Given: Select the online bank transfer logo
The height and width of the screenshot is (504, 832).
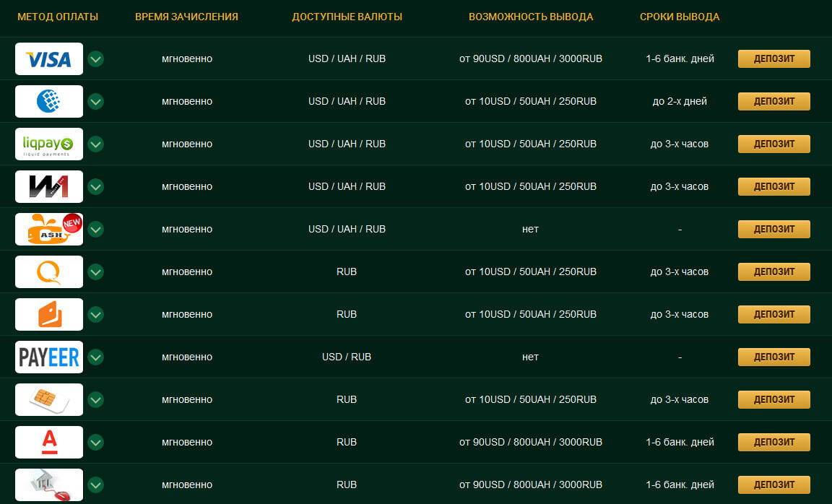Looking at the screenshot, I should [49, 485].
